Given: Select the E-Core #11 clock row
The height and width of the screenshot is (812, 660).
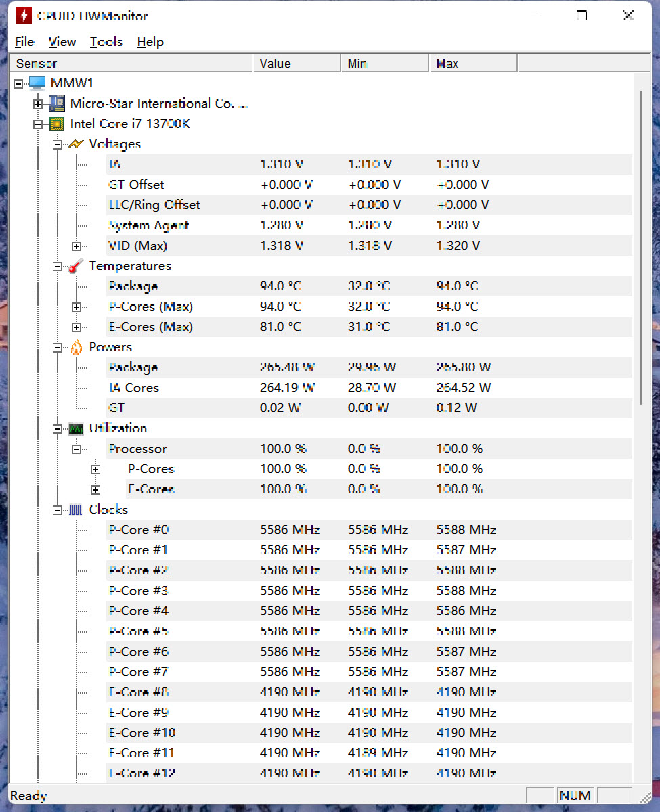Looking at the screenshot, I should (369, 753).
